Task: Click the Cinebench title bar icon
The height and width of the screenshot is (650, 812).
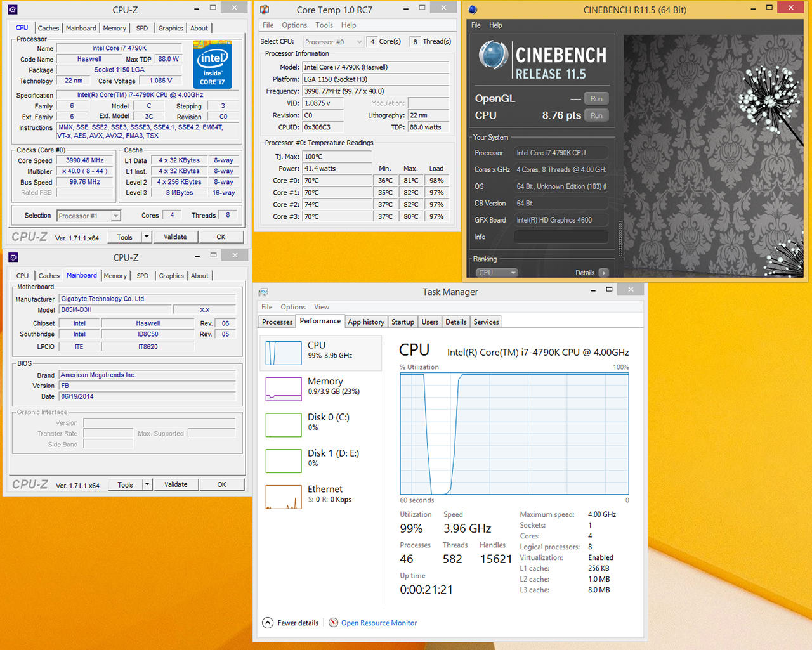Action: click(x=473, y=10)
